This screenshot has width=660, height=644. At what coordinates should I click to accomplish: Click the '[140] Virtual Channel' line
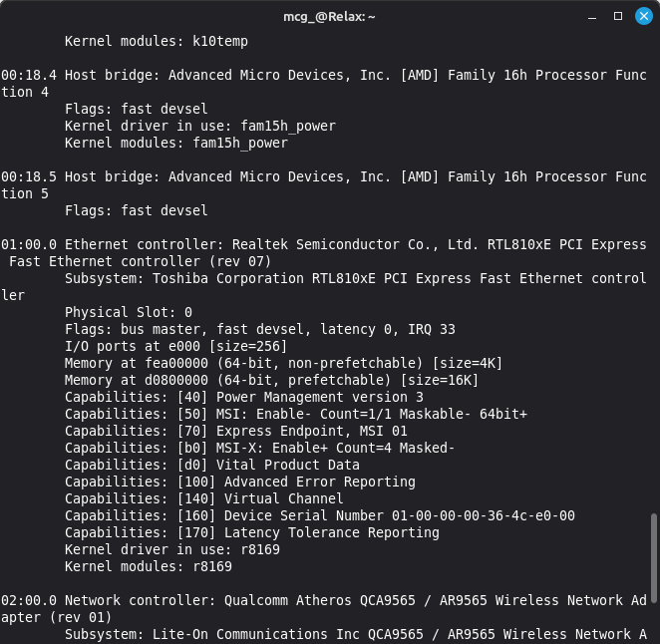tap(204, 498)
